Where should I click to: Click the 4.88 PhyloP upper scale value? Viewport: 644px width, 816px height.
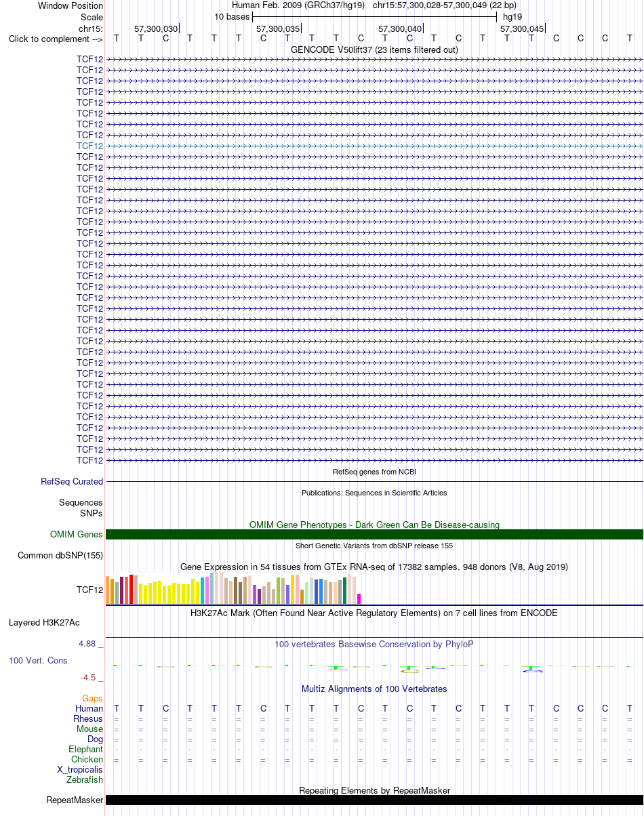pyautogui.click(x=88, y=644)
